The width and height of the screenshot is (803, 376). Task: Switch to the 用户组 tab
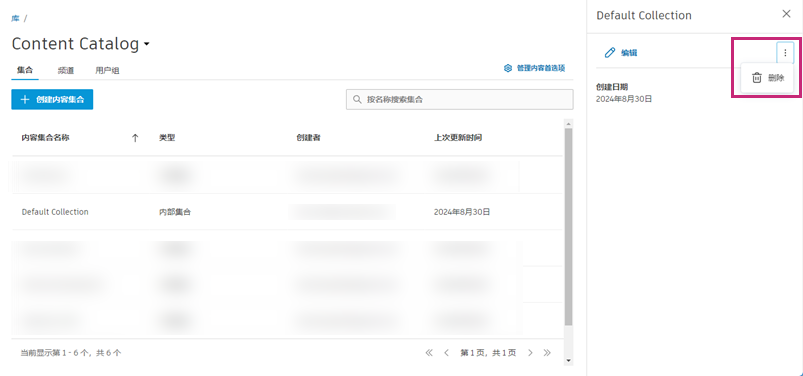(107, 71)
